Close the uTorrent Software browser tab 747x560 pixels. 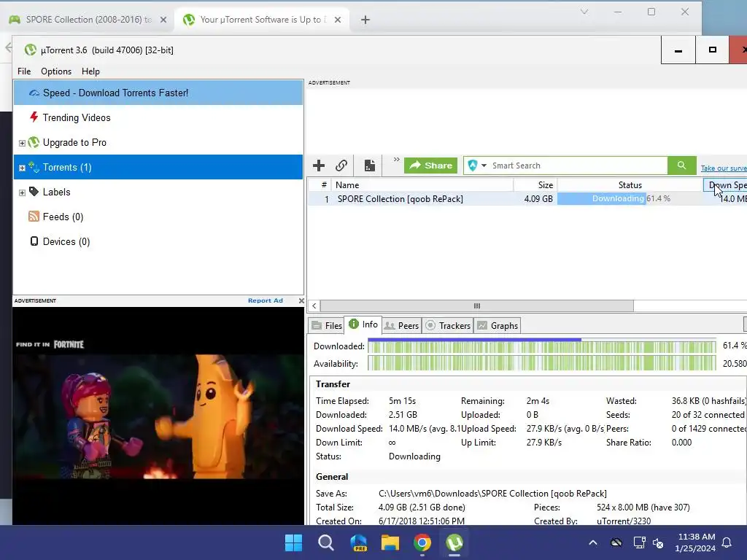point(338,20)
